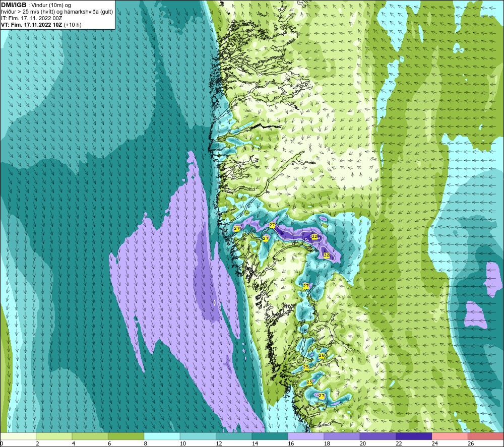Click the legend scale number 16
The height and width of the screenshot is (447, 504).
[291, 443]
